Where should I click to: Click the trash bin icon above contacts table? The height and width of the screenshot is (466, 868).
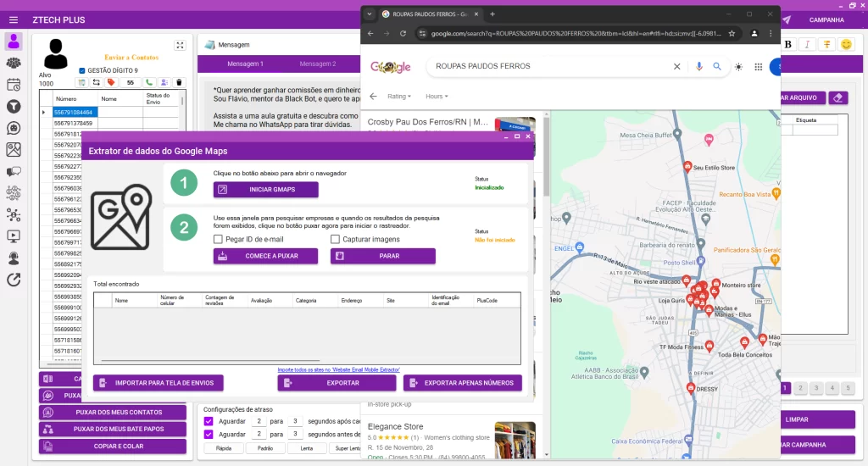click(x=179, y=82)
